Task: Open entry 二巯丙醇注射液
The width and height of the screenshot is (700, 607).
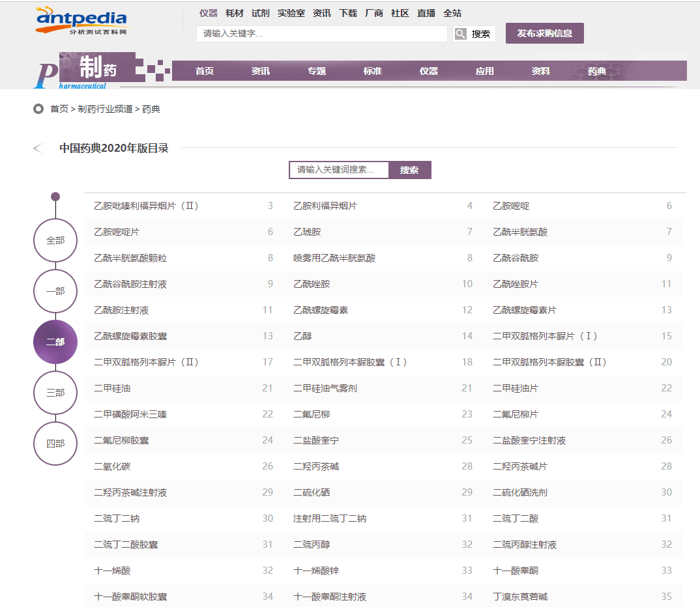Action: pyautogui.click(x=525, y=544)
